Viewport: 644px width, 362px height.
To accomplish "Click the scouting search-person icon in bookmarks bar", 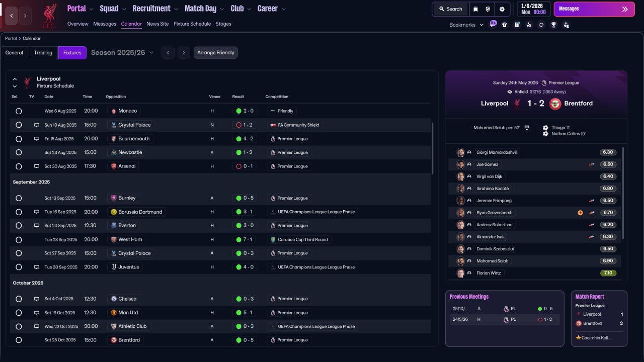I will [x=529, y=25].
